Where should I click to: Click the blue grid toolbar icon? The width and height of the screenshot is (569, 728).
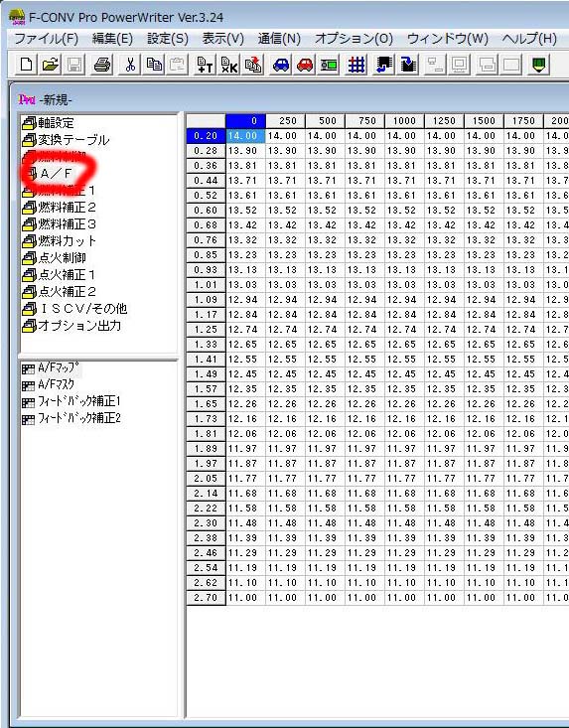click(x=356, y=65)
